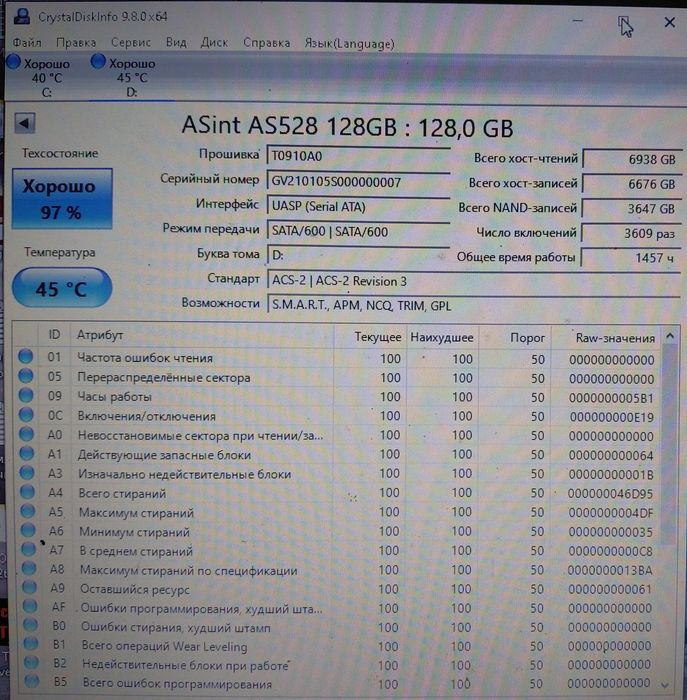Click the status icon of attribute B1

point(31,644)
